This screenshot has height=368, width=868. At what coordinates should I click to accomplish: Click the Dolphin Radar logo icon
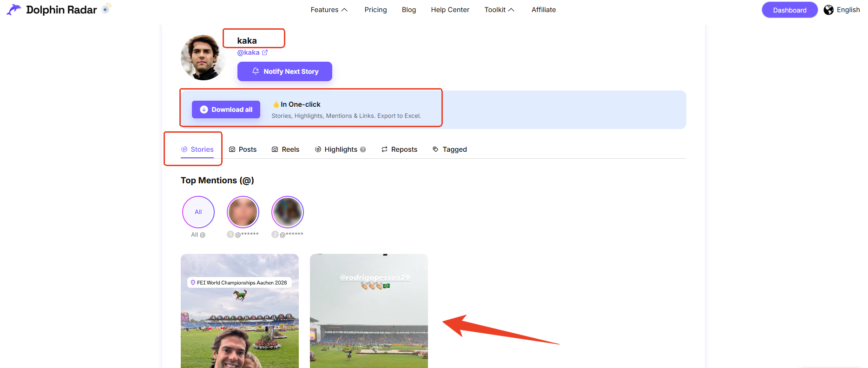pyautogui.click(x=13, y=9)
